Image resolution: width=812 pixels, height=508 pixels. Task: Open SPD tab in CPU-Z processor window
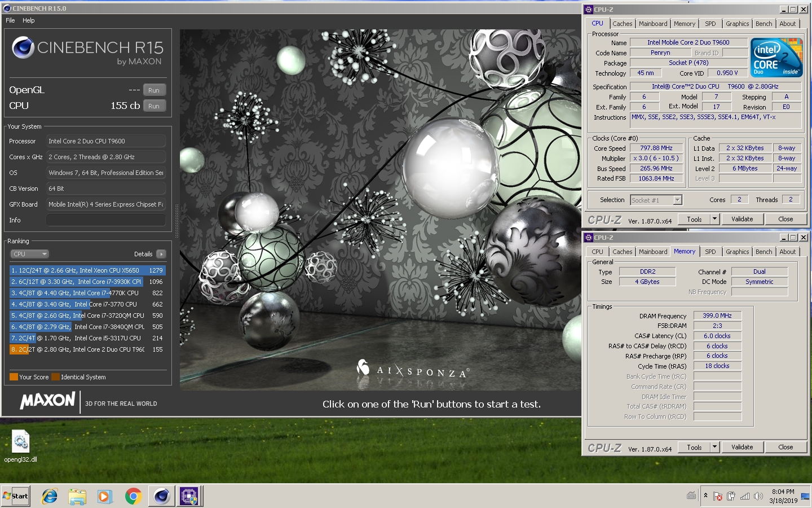[710, 24]
